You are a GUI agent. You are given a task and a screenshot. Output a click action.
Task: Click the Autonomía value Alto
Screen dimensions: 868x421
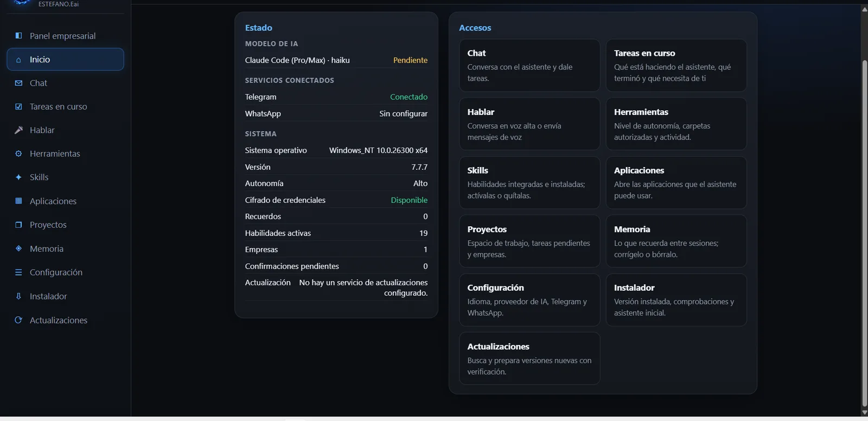click(x=420, y=183)
